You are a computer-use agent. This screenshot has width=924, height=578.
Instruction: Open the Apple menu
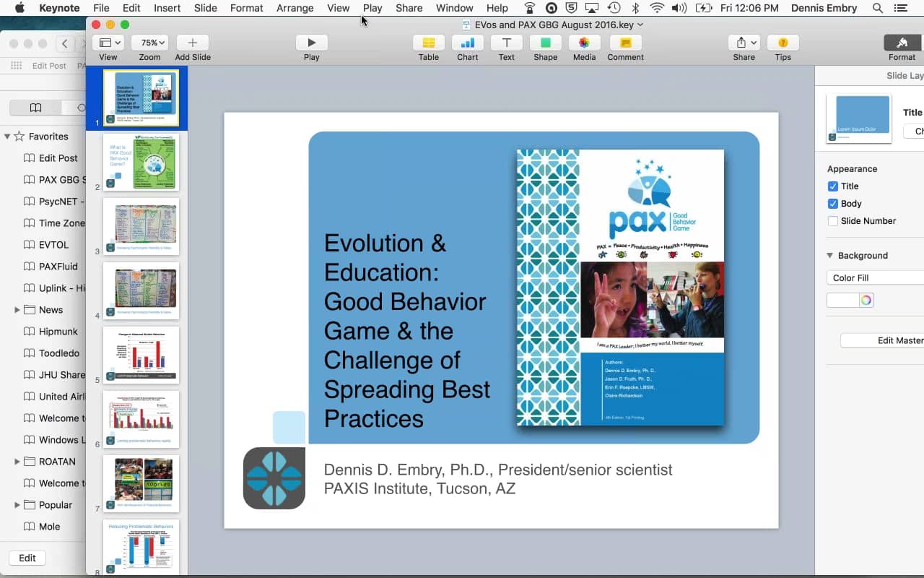19,8
